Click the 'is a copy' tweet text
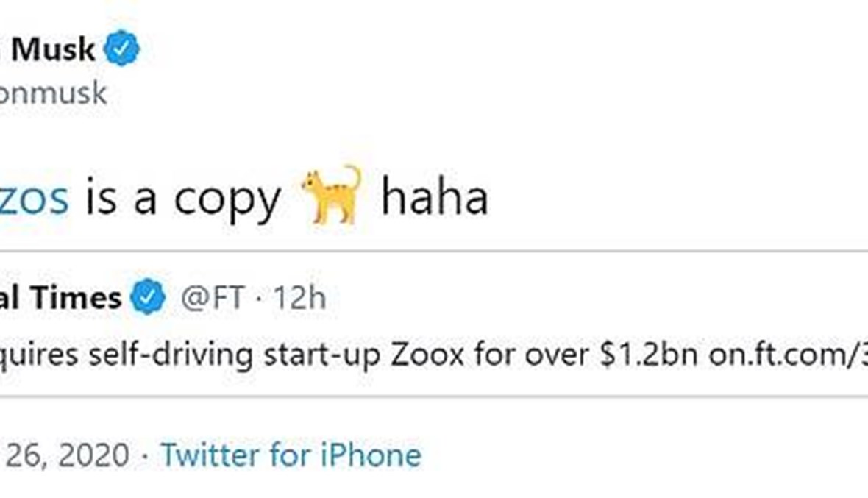 [x=183, y=197]
